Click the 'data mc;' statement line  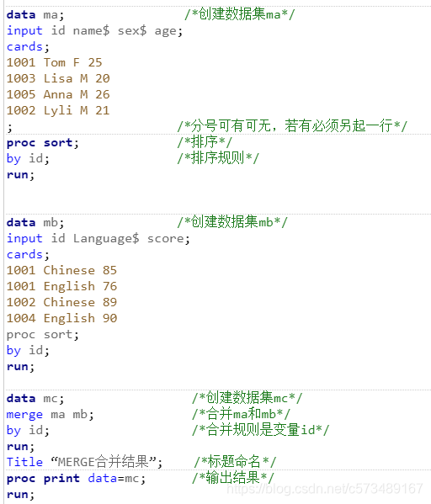pos(35,399)
